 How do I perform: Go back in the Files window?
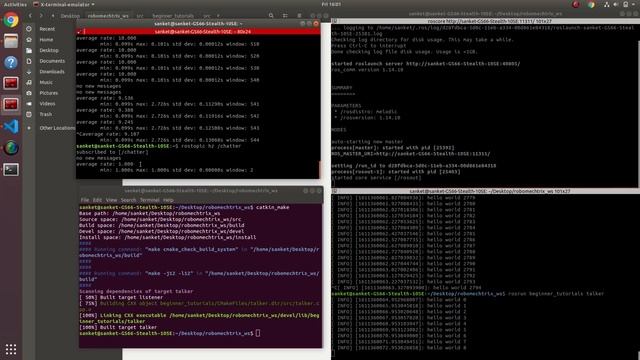(x=30, y=16)
